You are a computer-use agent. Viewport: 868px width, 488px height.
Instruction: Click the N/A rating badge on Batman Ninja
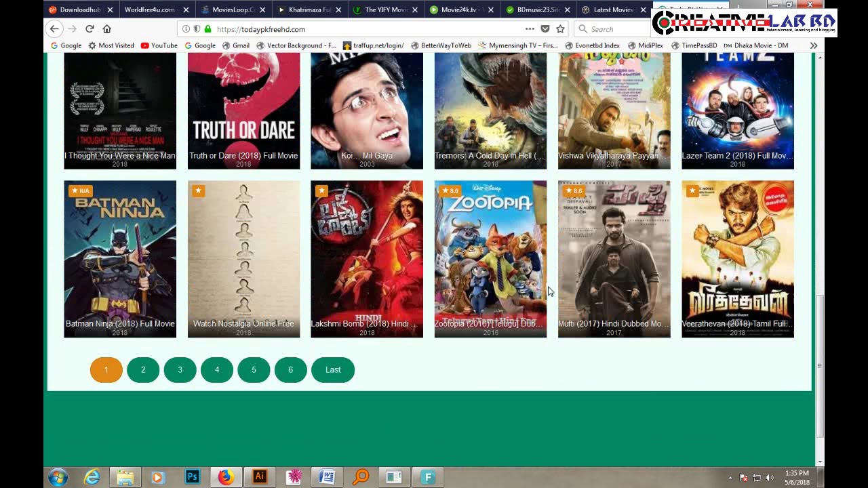[x=80, y=190]
